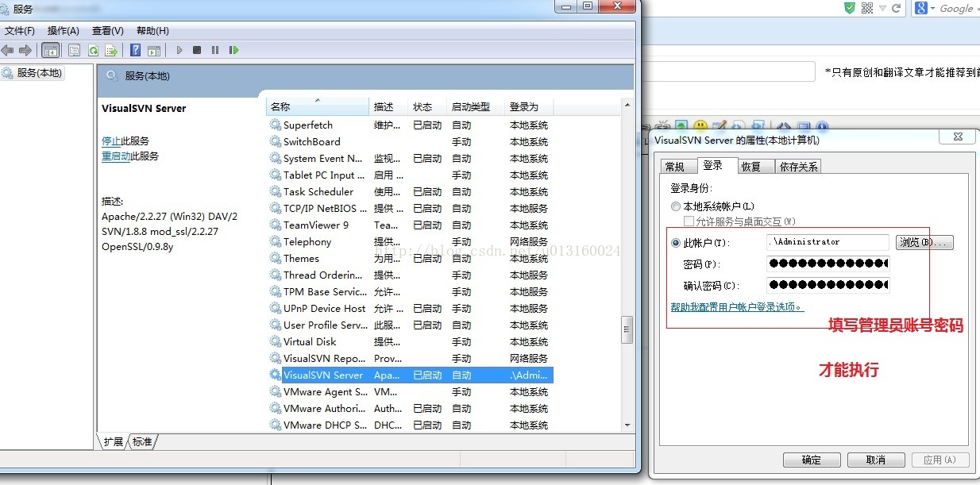Click the 应用(A) button
This screenshot has height=485, width=980.
[939, 460]
